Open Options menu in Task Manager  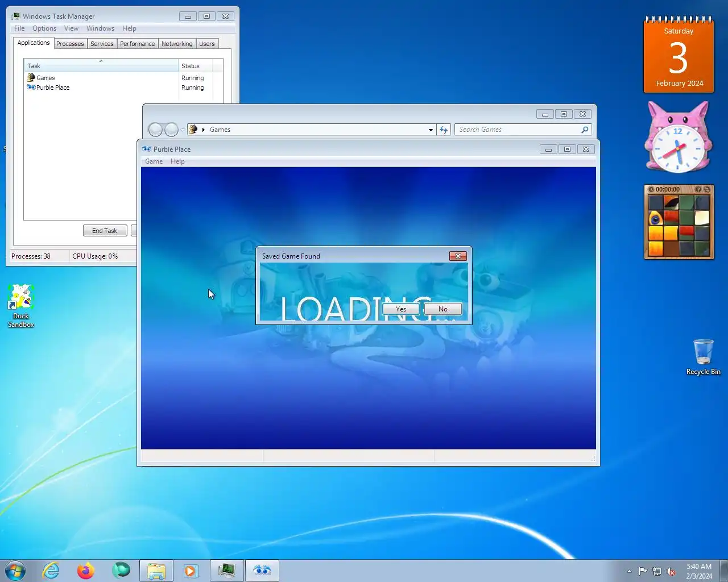44,28
